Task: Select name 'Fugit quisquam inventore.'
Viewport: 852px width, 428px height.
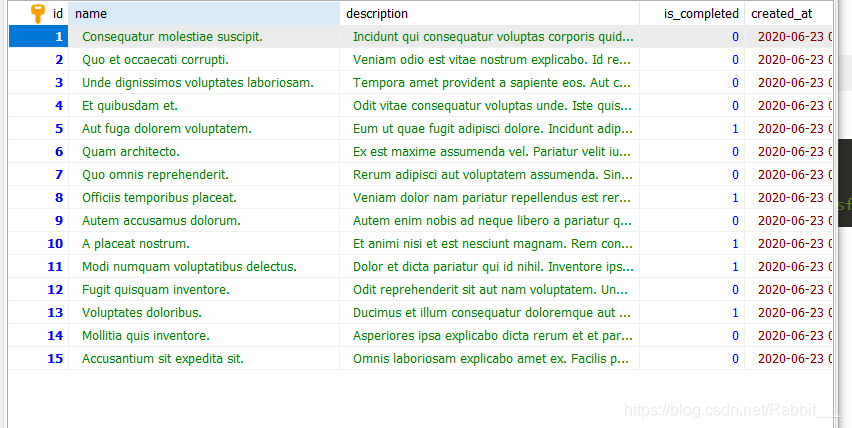Action: (156, 289)
